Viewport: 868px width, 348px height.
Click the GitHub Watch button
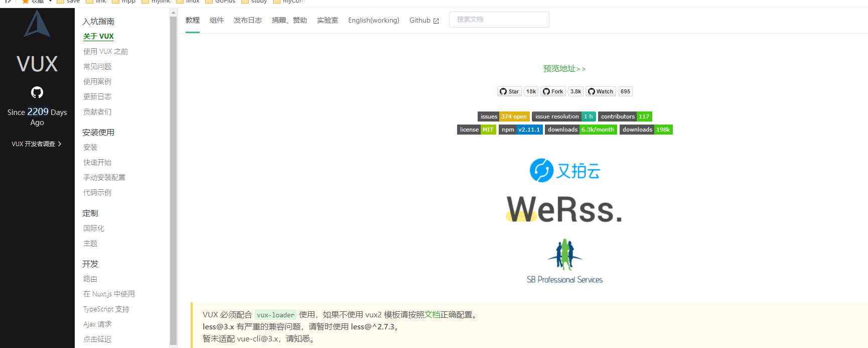click(601, 91)
